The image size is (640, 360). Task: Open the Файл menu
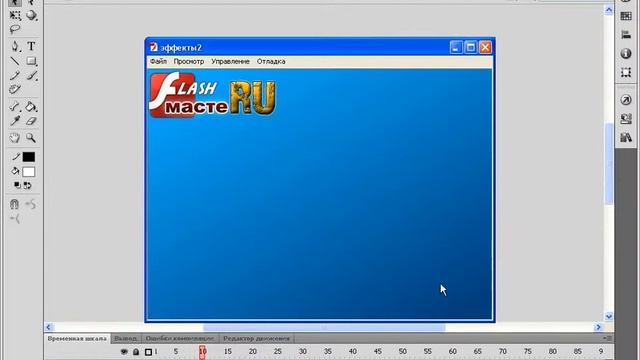click(x=158, y=62)
